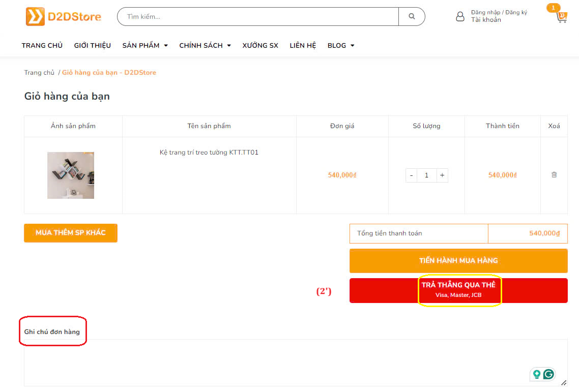
Task: Click the order note text area
Action: [x=296, y=363]
